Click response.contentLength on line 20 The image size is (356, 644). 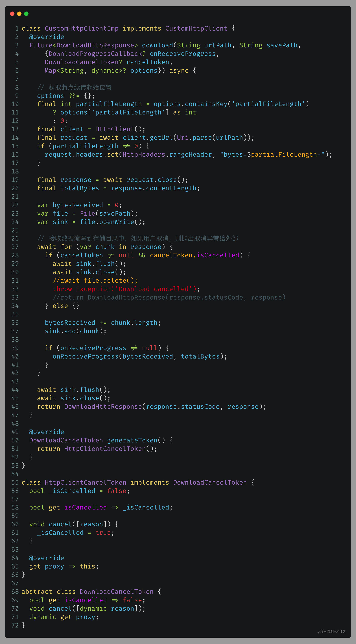point(153,188)
